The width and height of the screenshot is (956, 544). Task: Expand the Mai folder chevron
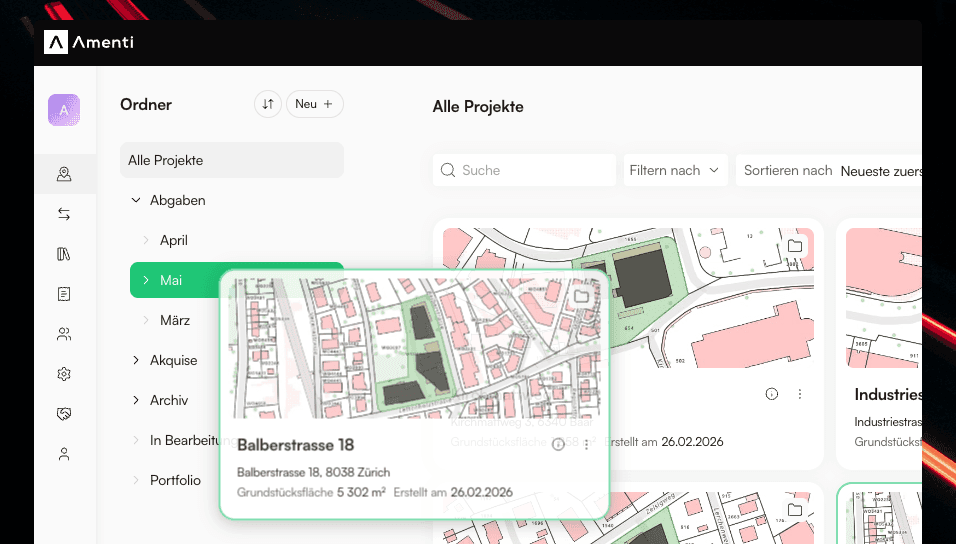pos(146,280)
